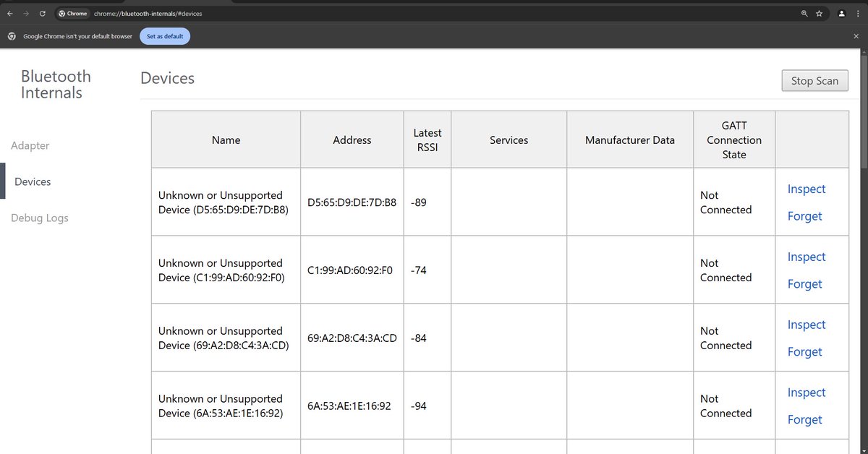
Task: Click the Latest RSSI column header
Action: tap(427, 140)
